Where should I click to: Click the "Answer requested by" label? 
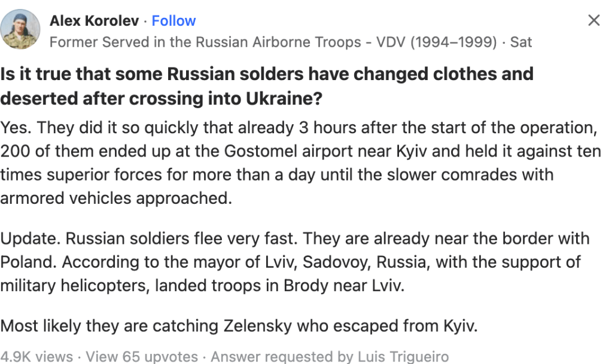click(x=273, y=357)
